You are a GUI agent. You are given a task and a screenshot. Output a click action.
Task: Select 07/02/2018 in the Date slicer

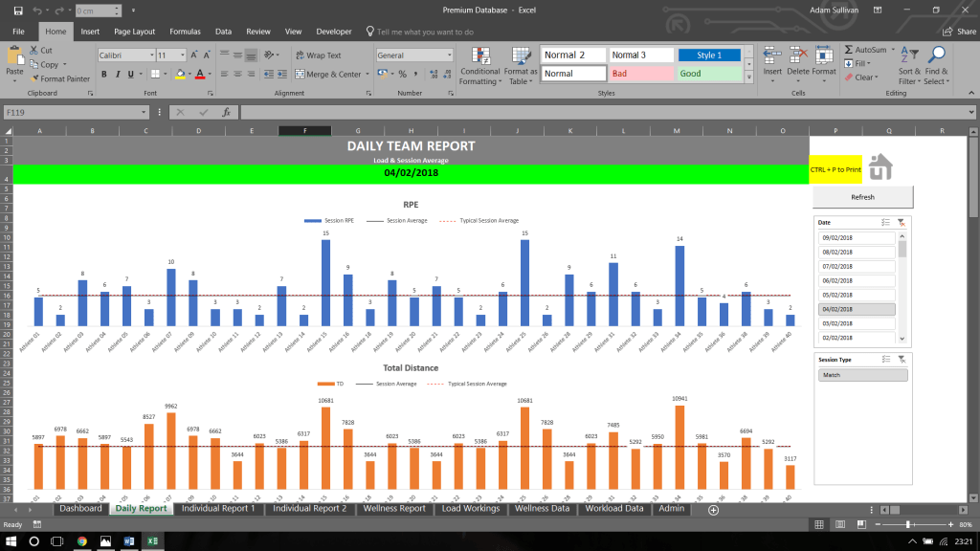point(856,266)
